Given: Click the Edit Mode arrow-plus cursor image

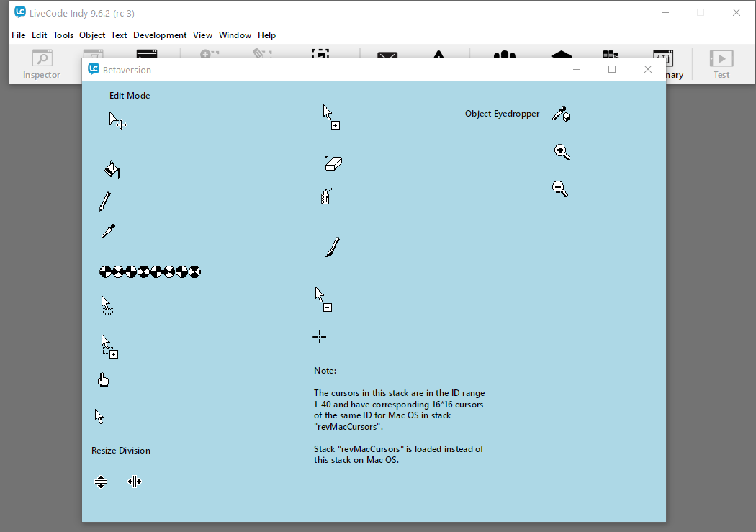Looking at the screenshot, I should point(117,120).
